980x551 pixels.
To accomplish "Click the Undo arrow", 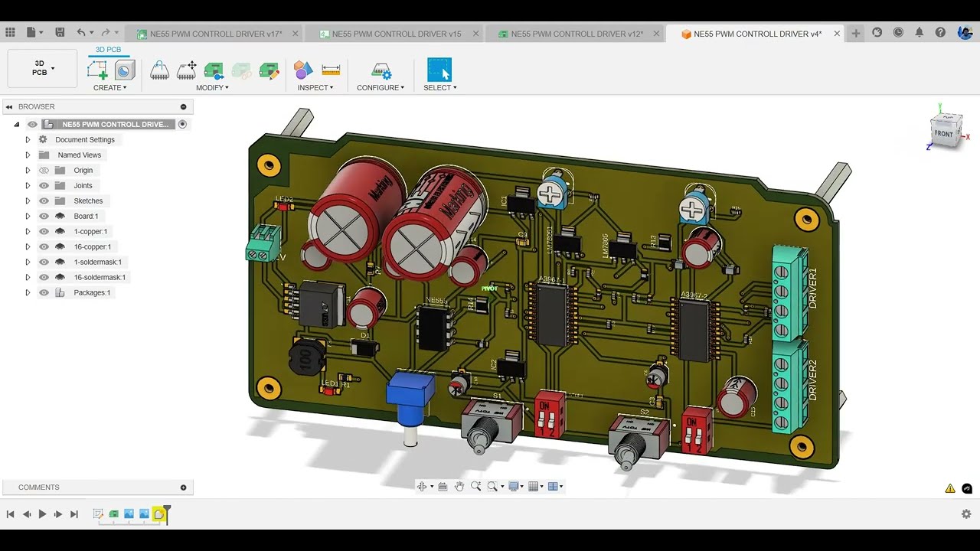I will pyautogui.click(x=81, y=33).
